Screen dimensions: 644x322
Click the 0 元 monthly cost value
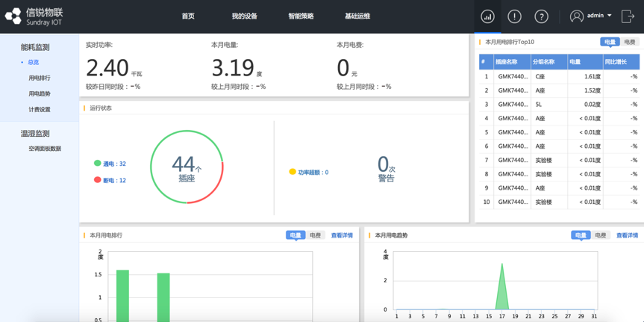(347, 68)
